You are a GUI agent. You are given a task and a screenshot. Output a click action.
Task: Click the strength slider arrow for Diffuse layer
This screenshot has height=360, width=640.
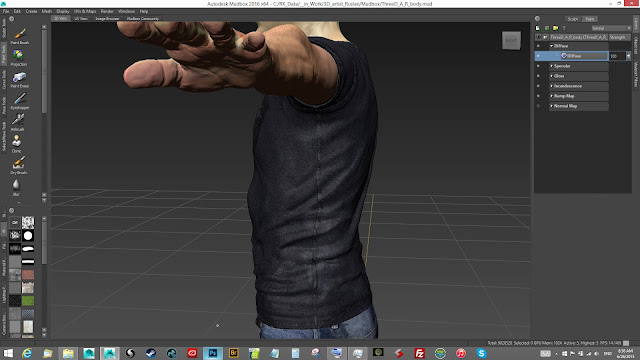coord(628,56)
